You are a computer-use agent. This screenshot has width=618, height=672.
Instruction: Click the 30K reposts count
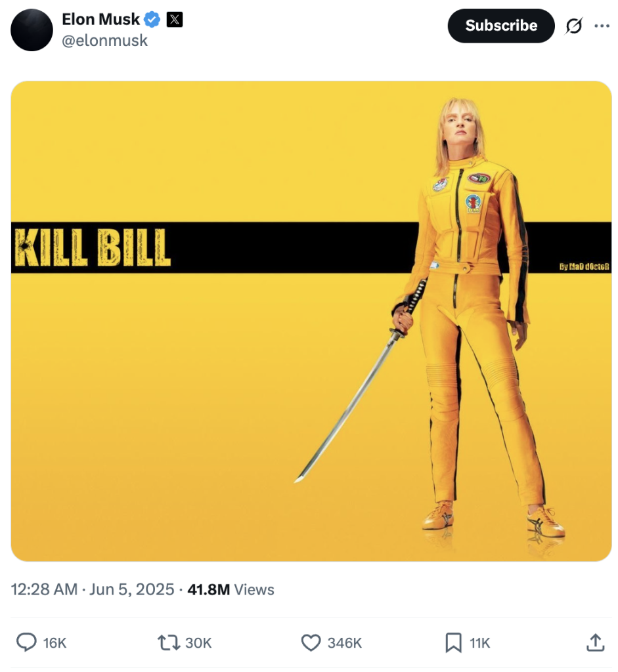(x=198, y=643)
